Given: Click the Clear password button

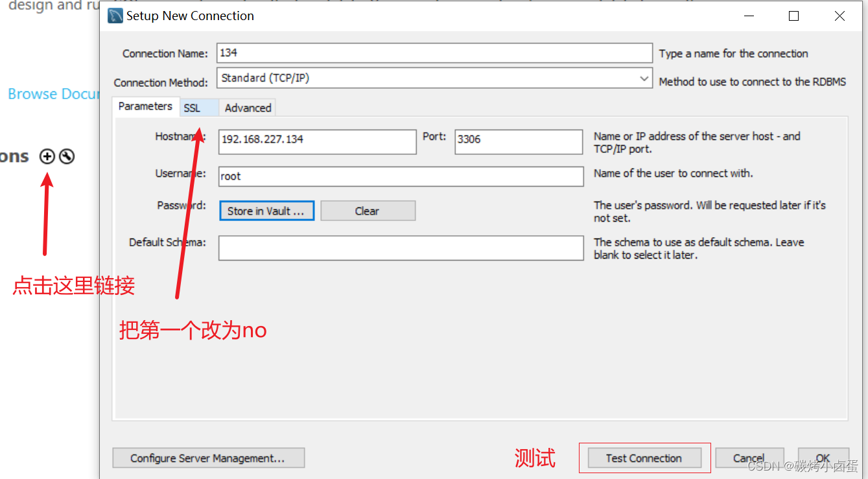Looking at the screenshot, I should pos(368,211).
